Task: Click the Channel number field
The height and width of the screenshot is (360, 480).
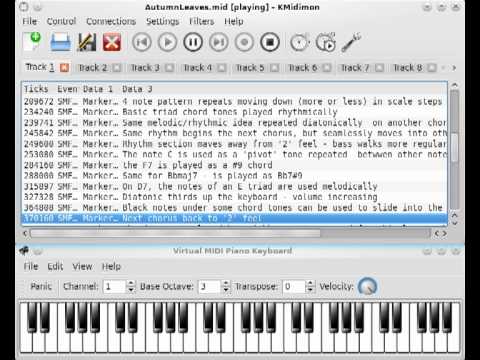Action: click(114, 286)
